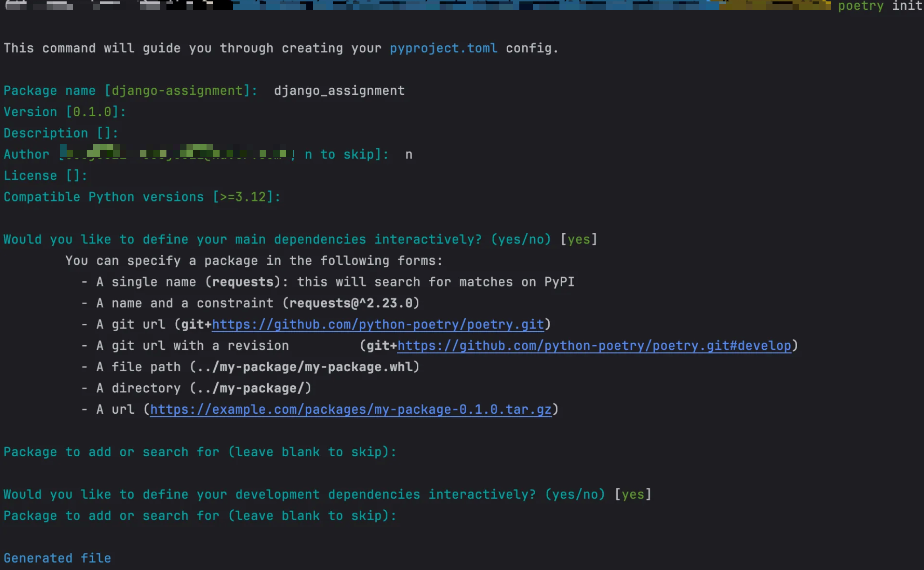Click the main dependencies interactive question

click(x=277, y=239)
